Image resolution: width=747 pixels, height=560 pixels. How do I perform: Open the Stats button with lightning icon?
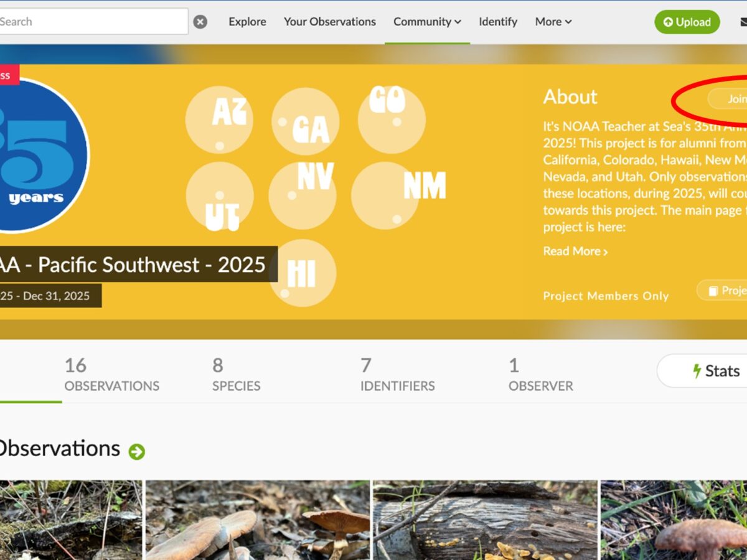pyautogui.click(x=702, y=371)
